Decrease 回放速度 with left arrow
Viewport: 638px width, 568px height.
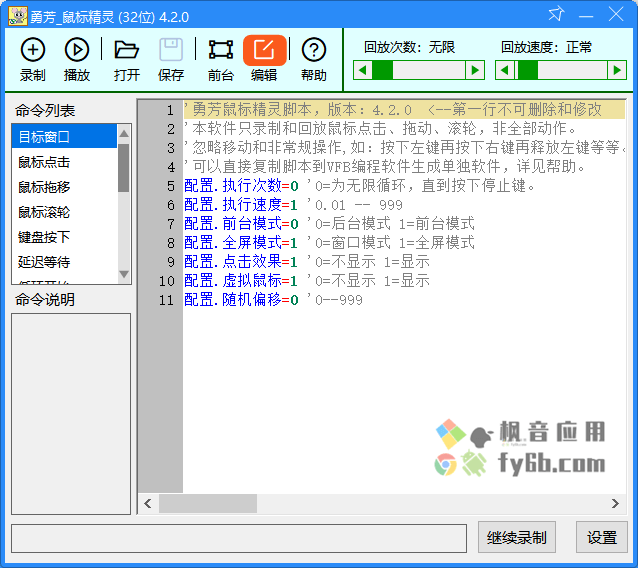(x=505, y=70)
